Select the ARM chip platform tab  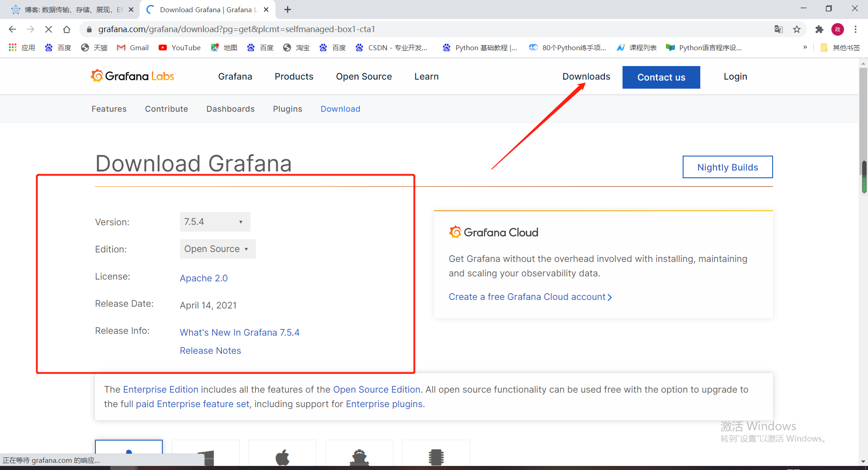436,453
